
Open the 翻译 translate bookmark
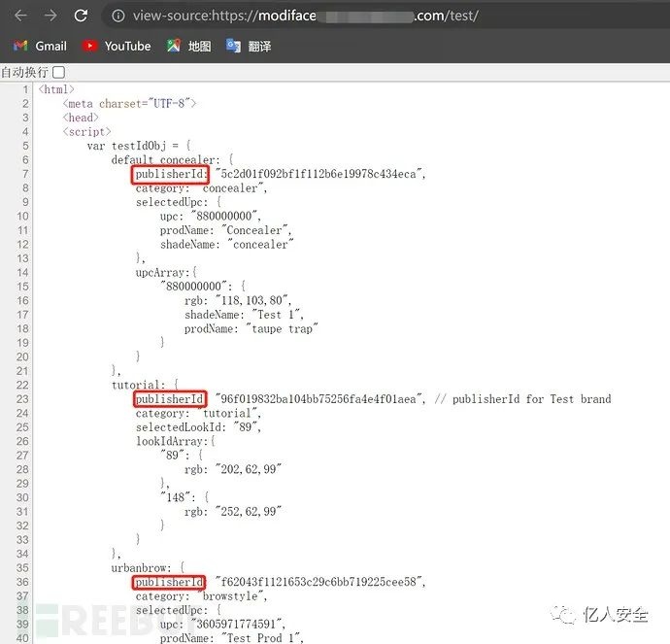click(x=249, y=47)
